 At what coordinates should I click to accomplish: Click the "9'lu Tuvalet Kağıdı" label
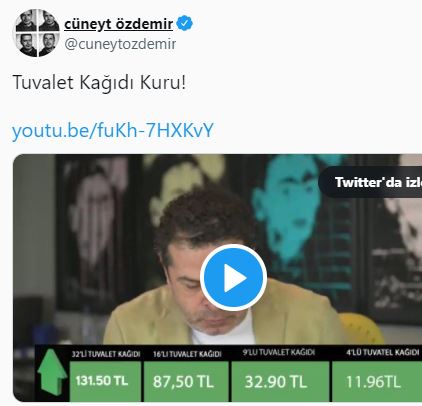tap(279, 352)
